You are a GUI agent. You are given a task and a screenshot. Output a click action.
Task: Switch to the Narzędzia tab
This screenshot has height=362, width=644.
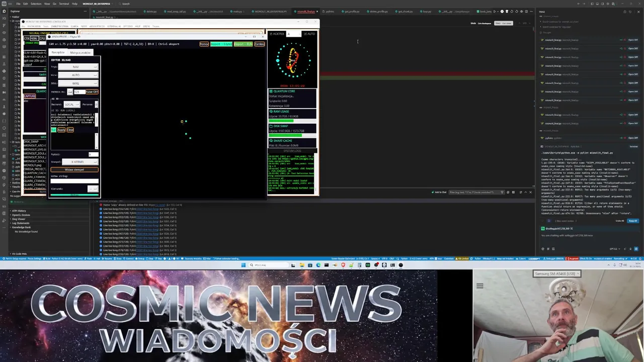click(58, 53)
